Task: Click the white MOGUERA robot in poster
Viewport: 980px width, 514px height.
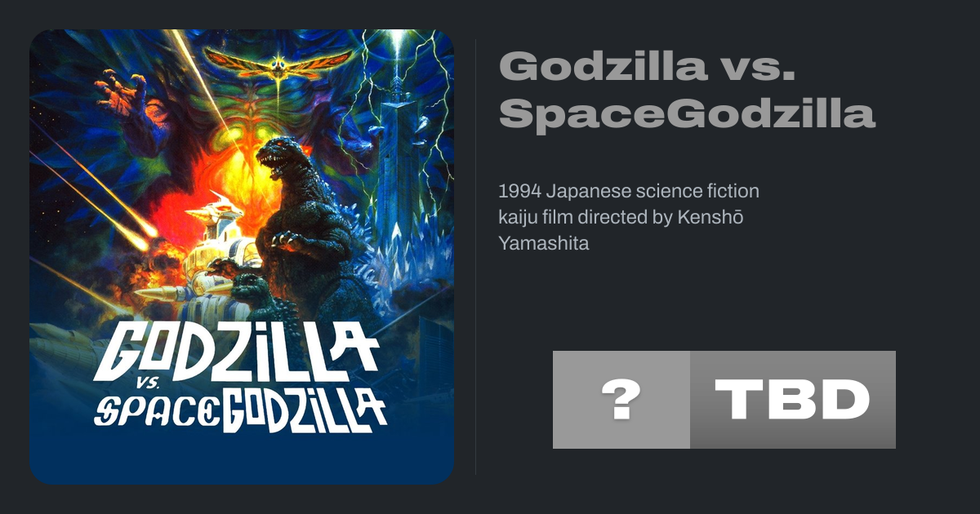Action: point(216,245)
